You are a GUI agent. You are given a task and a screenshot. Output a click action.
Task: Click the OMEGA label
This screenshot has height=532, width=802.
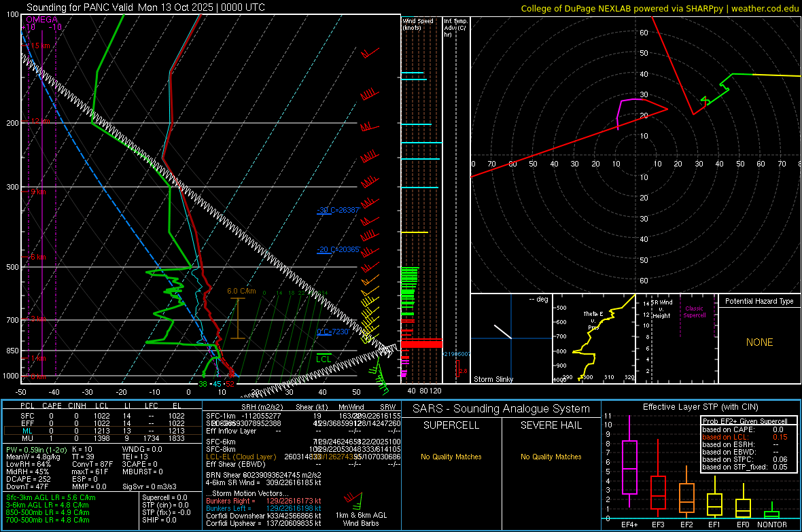coord(41,20)
